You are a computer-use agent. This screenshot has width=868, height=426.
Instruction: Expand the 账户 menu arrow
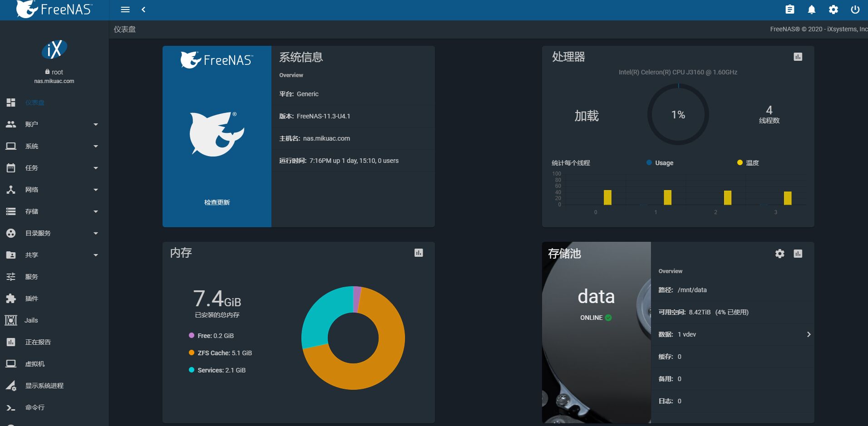pyautogui.click(x=95, y=124)
